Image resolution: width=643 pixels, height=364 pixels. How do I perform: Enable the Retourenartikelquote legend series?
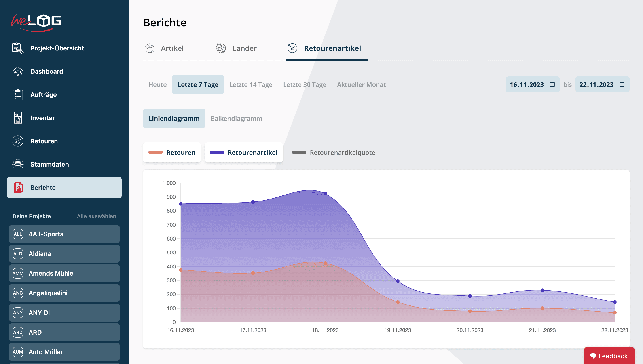333,153
